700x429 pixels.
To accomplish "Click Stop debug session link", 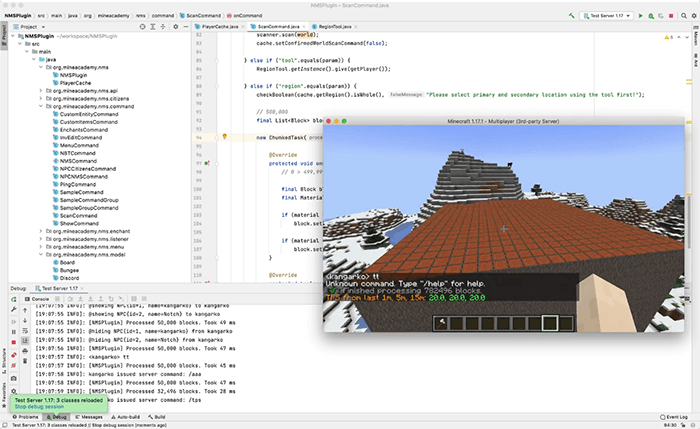I will [39, 407].
